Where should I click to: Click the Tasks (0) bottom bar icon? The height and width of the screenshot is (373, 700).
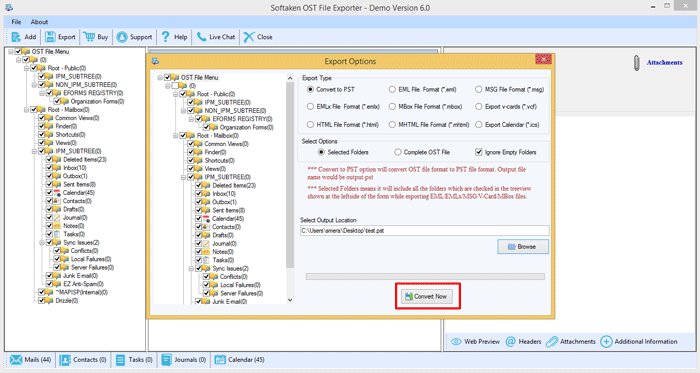[x=121, y=360]
